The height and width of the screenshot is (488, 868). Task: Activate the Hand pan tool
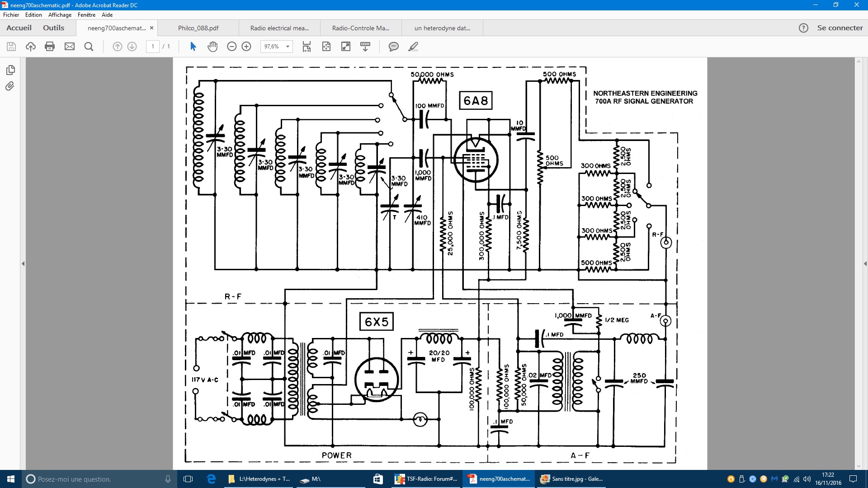click(212, 47)
